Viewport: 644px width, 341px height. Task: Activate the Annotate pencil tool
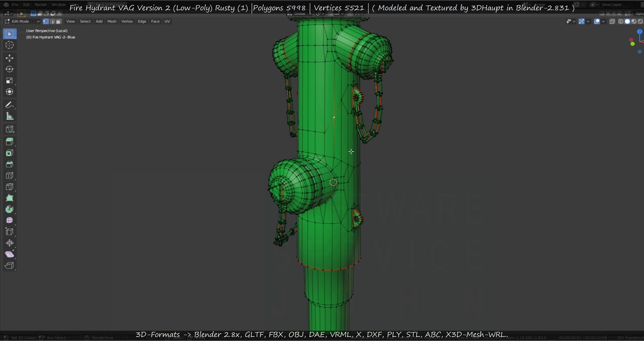coord(10,105)
